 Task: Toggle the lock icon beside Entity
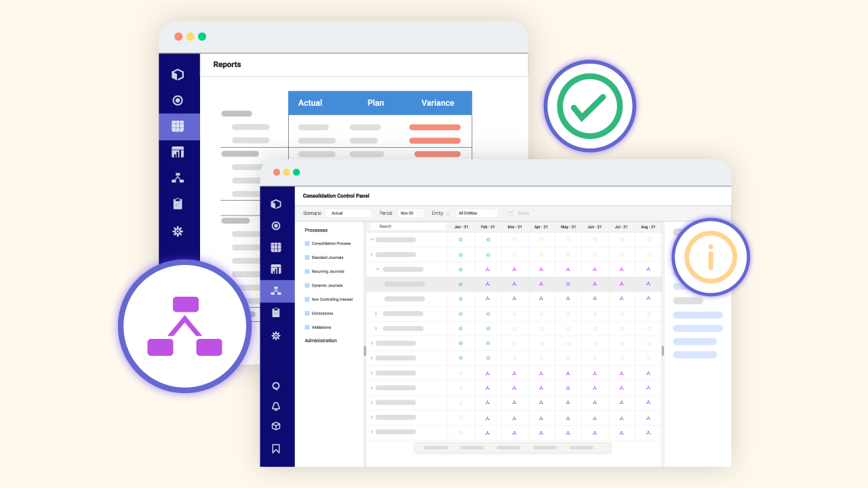tap(448, 213)
